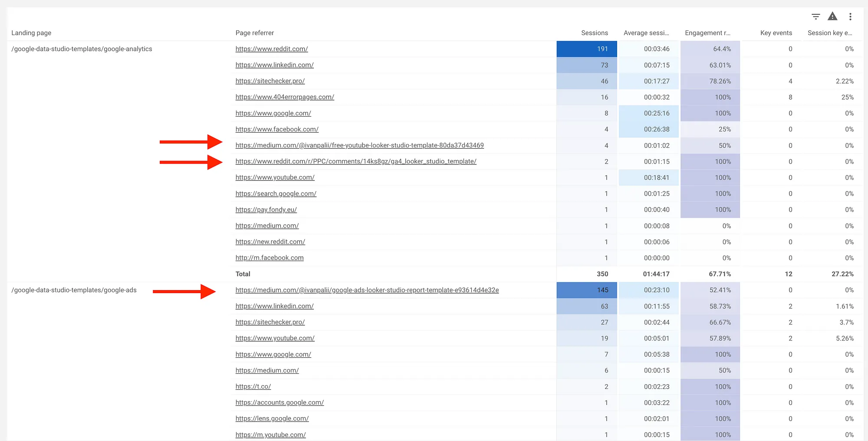Open the pay.fondy.eu referrer link
This screenshot has height=441, width=868.
pyautogui.click(x=266, y=209)
